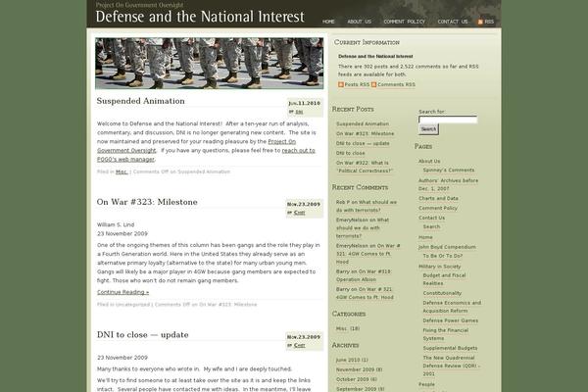Viewport: 588px width, 392px height.
Task: Open Charts and Data page
Action: [438, 198]
